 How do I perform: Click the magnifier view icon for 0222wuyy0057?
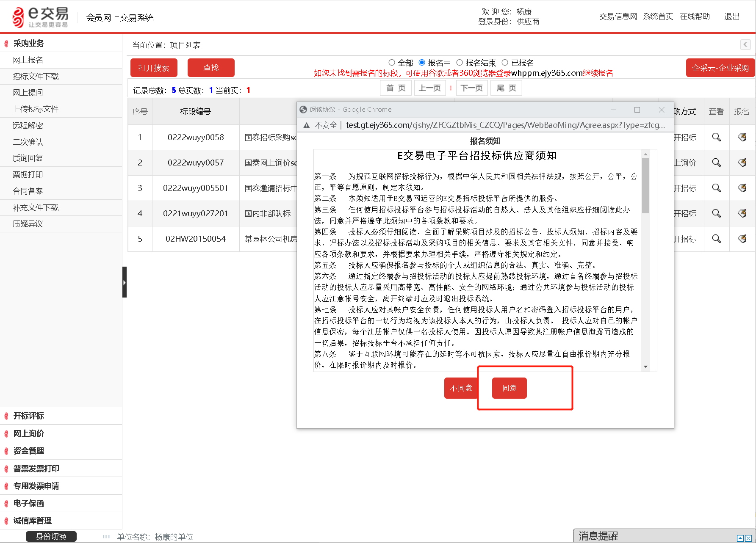coord(716,163)
